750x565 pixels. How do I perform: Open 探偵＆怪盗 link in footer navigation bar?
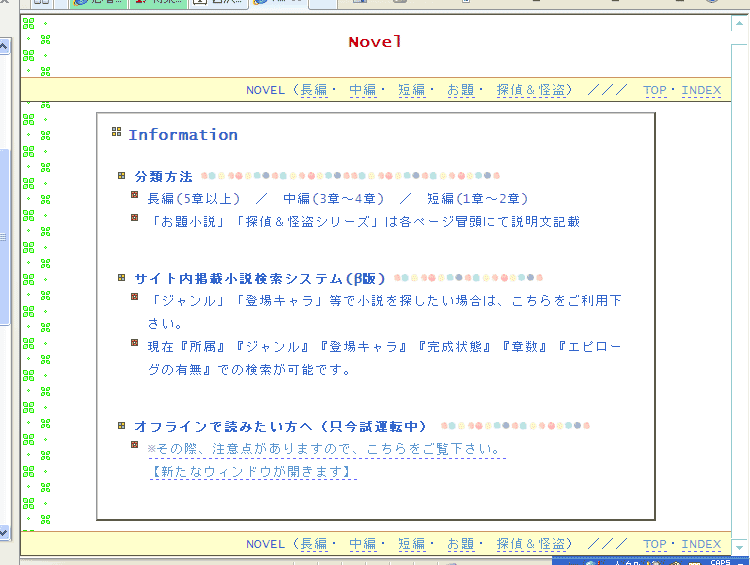531,544
